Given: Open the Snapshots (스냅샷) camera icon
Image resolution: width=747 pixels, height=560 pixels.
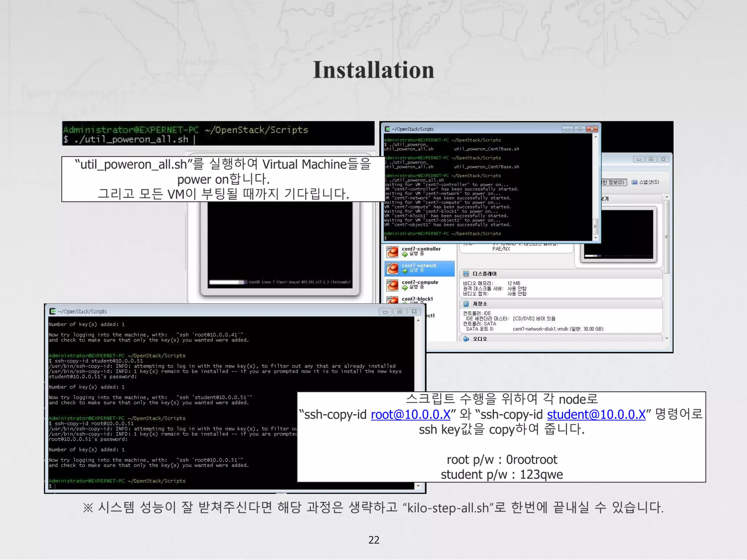Looking at the screenshot, I should pyautogui.click(x=634, y=182).
